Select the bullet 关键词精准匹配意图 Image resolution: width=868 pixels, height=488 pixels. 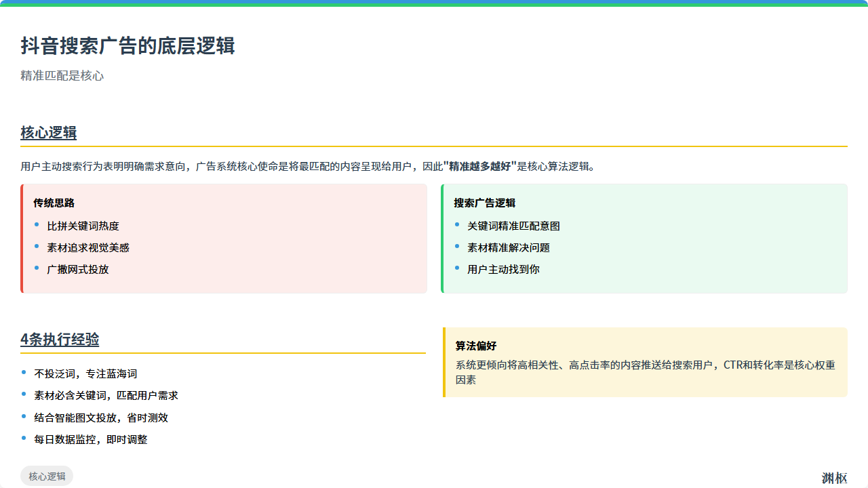coord(513,226)
